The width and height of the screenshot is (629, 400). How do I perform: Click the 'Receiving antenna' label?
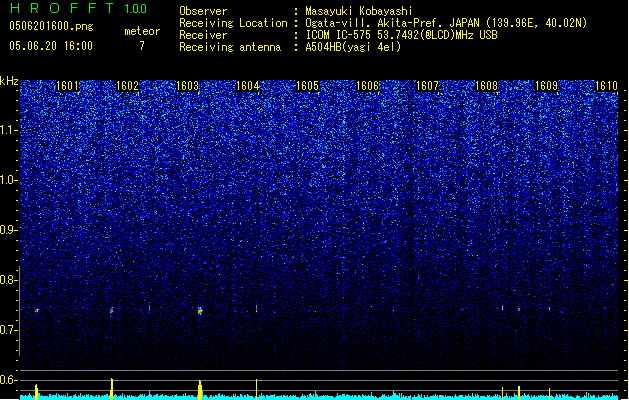coord(230,47)
